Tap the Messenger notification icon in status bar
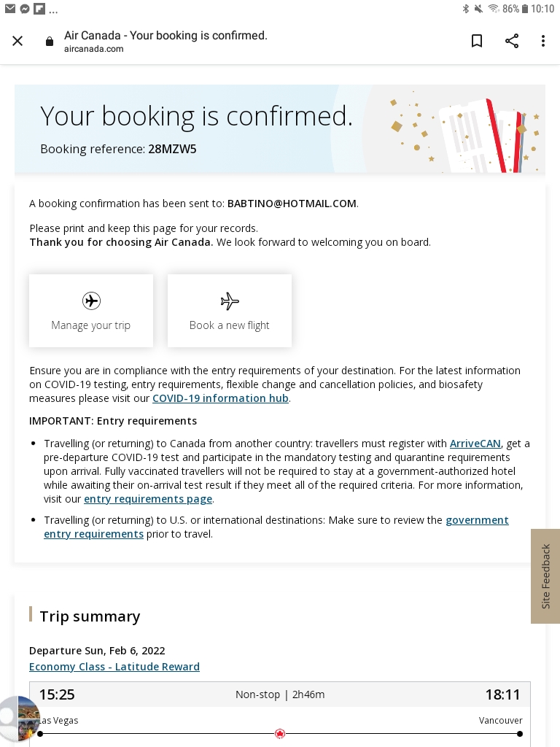 pyautogui.click(x=24, y=9)
